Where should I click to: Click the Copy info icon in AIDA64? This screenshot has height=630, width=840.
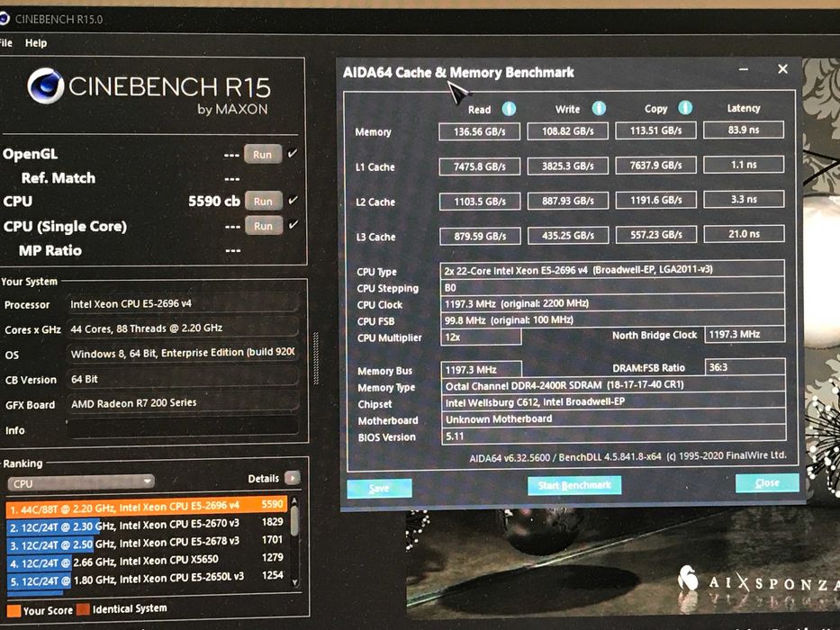(685, 108)
